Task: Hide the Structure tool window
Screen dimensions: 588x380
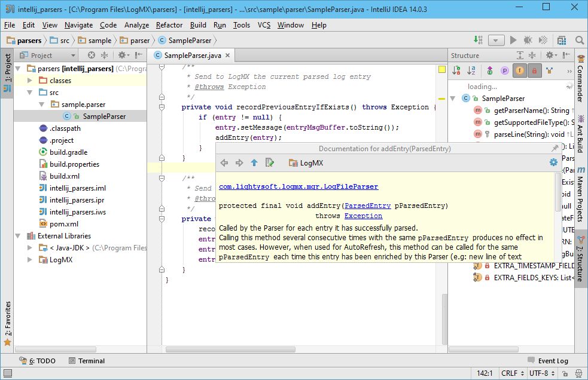Action: pos(566,55)
